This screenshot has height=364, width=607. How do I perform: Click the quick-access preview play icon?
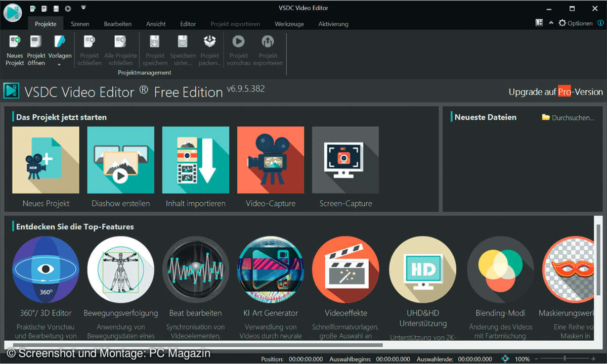(68, 9)
